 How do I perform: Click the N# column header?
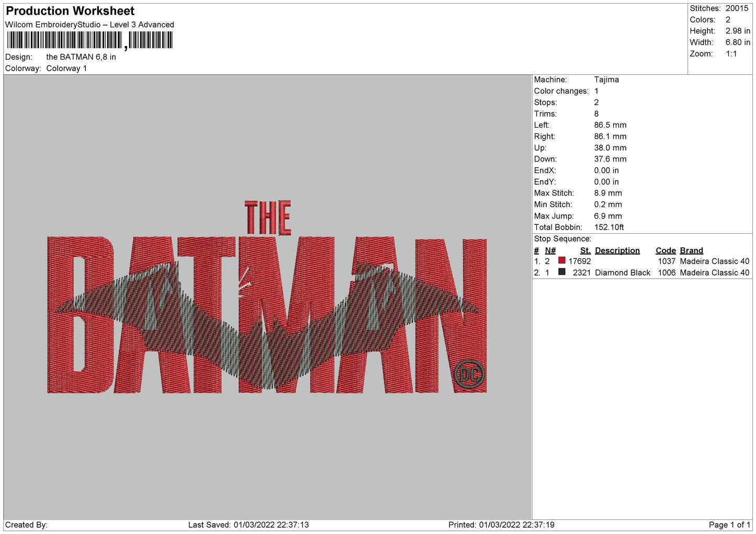(x=550, y=251)
